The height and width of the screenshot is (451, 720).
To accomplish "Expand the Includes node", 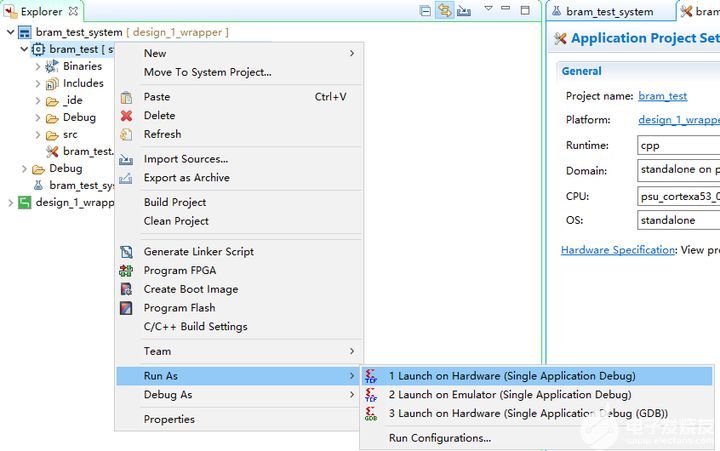I will pos(38,84).
